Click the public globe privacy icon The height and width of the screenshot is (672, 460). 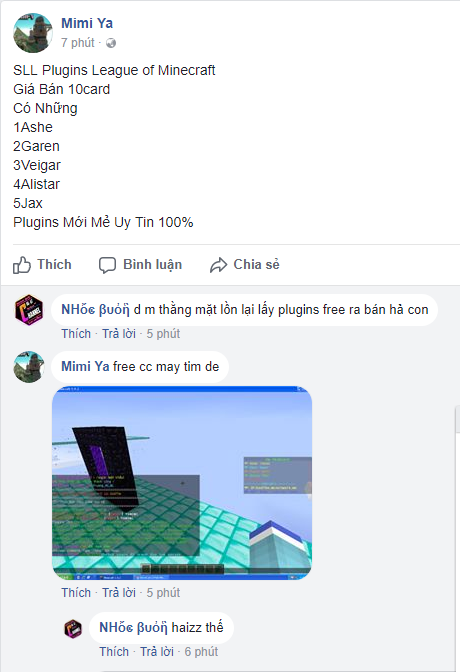pyautogui.click(x=111, y=43)
